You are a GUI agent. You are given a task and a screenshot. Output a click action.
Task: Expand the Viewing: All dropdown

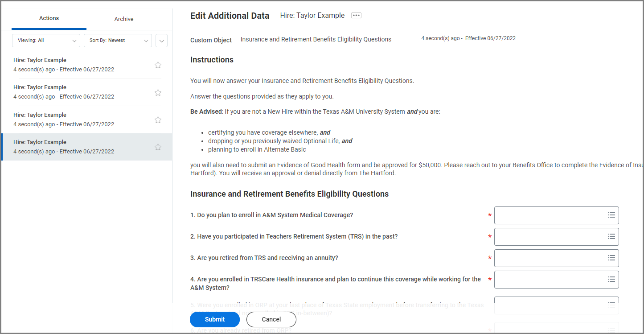click(x=46, y=41)
